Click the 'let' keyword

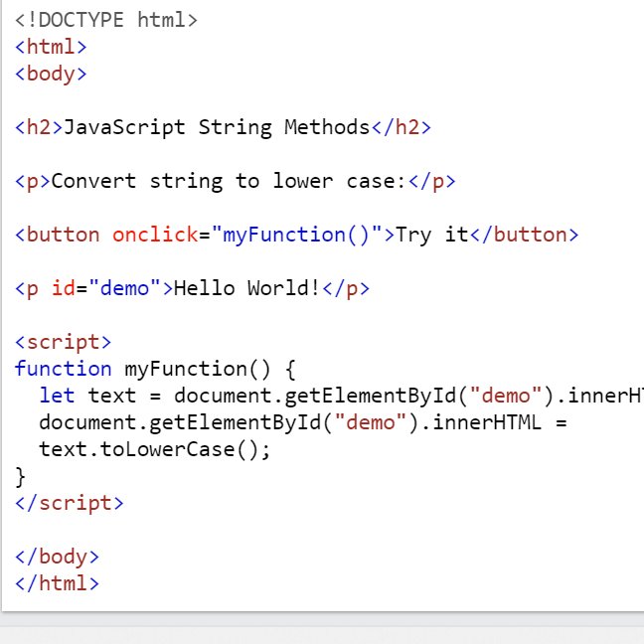(57, 396)
